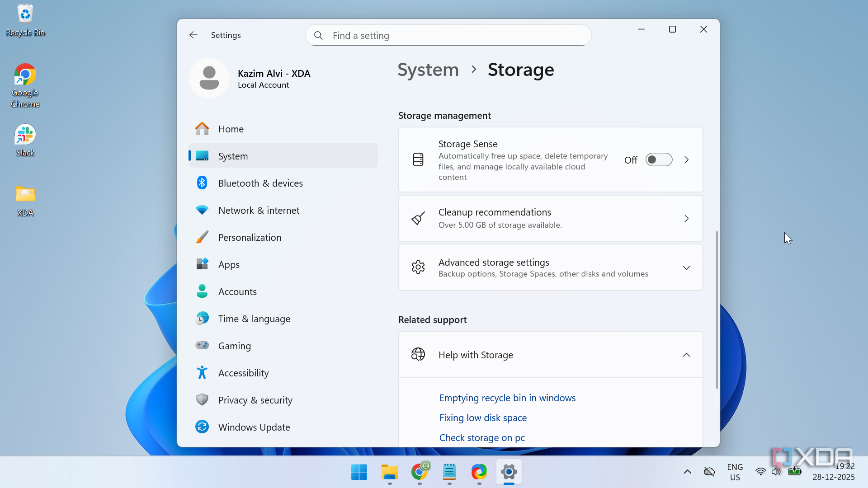Open Accessibility settings

point(283,373)
